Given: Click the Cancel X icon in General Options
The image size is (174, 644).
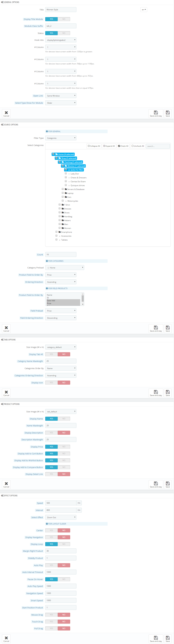Looking at the screenshot, I should [x=6, y=112].
